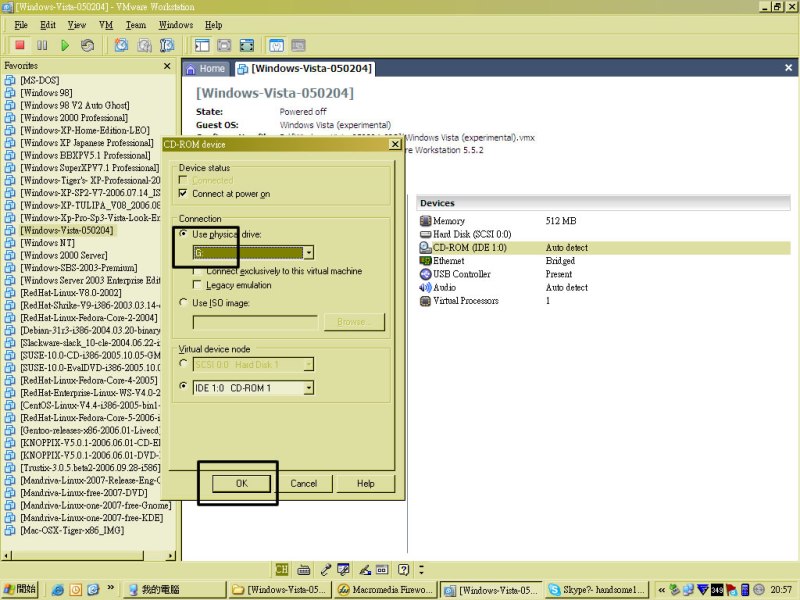800x600 pixels.
Task: Close the Favorites panel with its X
Action: pos(167,66)
